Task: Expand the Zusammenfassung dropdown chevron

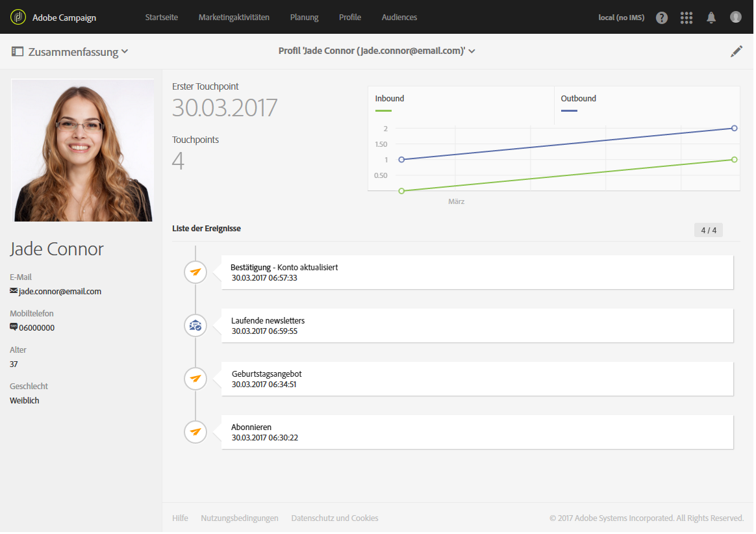Action: point(125,51)
